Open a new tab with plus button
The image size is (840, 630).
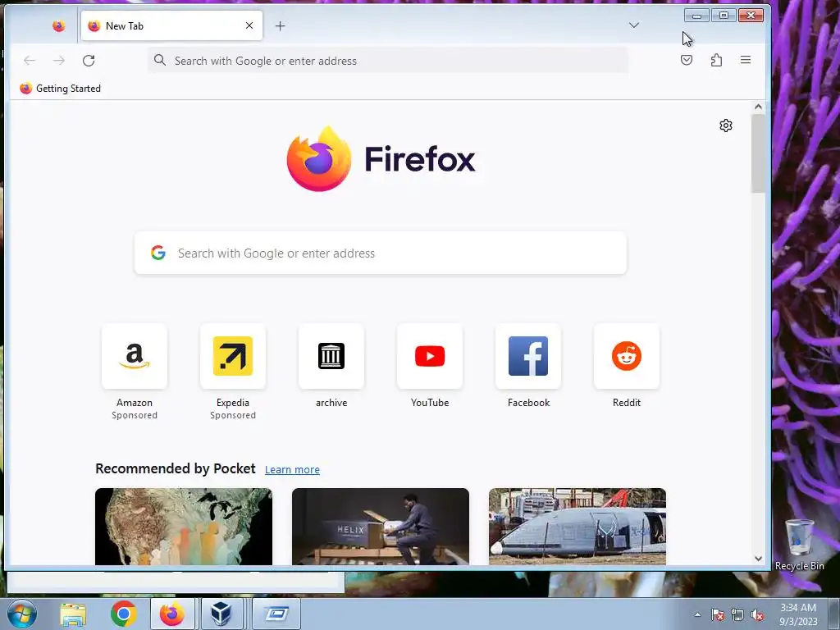[x=281, y=25]
